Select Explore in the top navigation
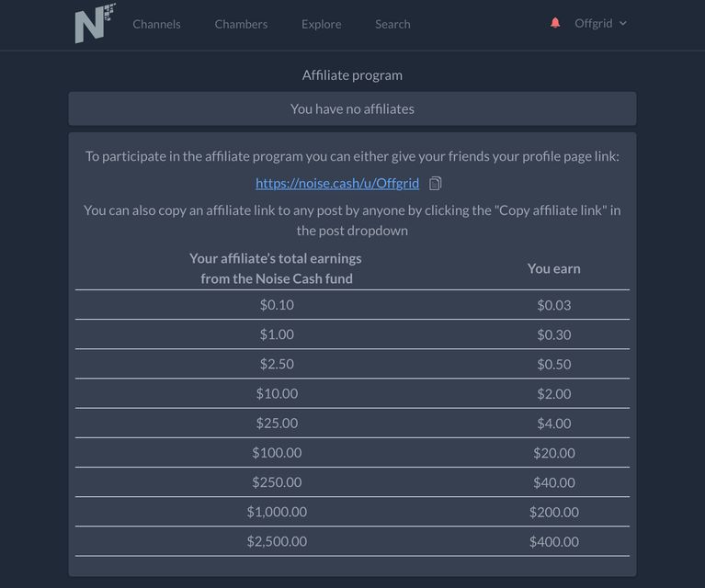Screen dimensions: 705x588 point(321,24)
